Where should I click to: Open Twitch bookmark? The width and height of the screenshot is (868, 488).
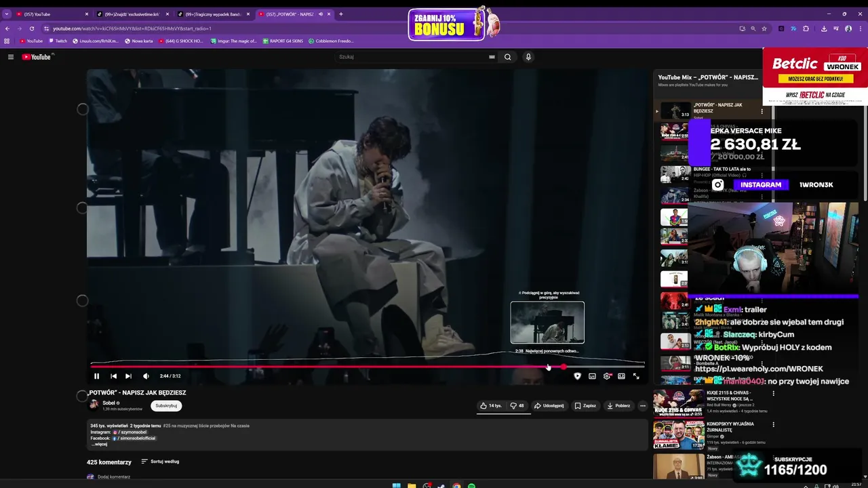click(58, 41)
